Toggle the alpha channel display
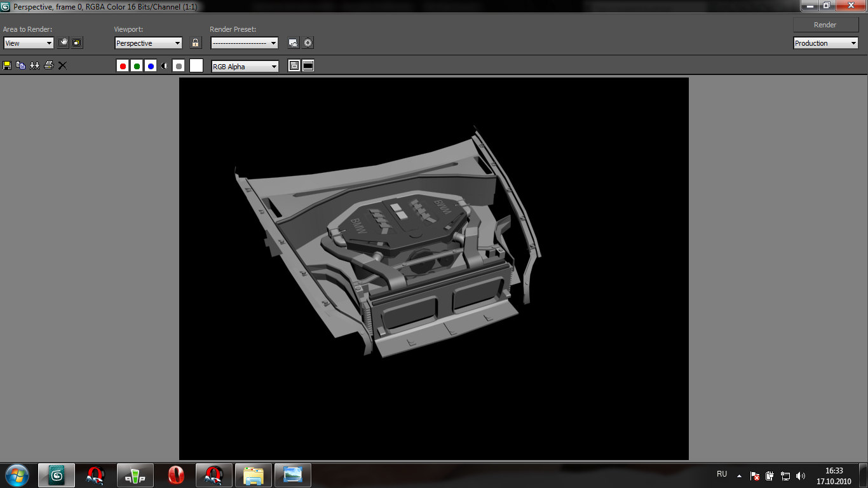 point(165,66)
